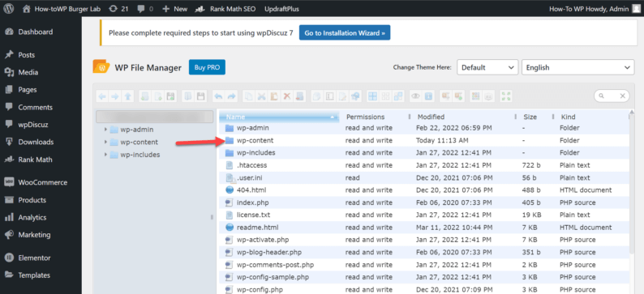Click the Redo toolbar icon
644x294 pixels.
tap(232, 96)
